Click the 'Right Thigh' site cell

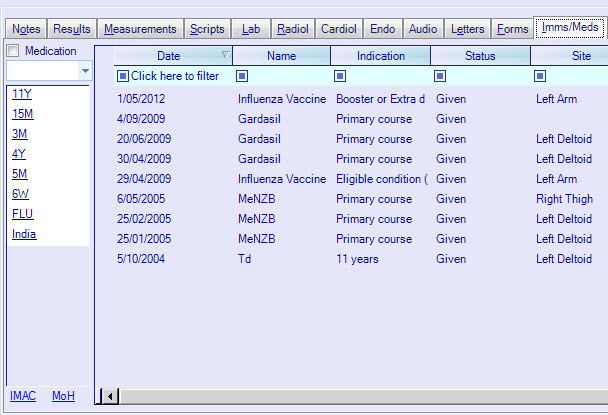pos(565,199)
